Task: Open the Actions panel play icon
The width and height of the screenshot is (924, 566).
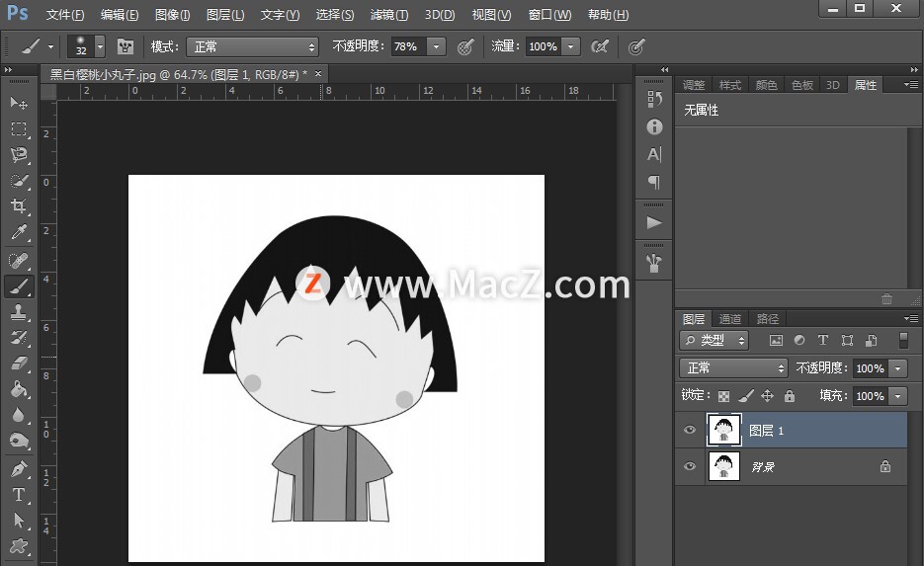Action: (654, 222)
